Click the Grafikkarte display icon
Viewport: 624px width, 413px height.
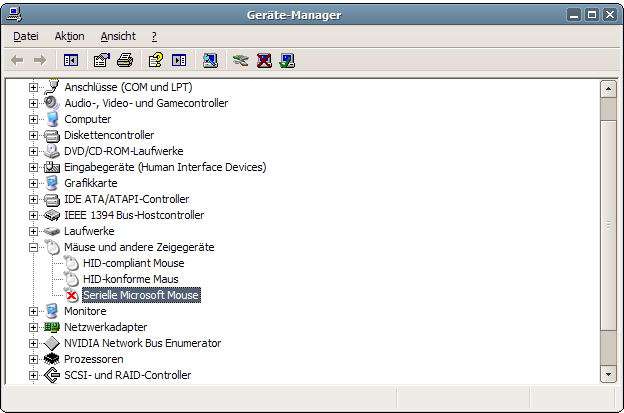52,183
